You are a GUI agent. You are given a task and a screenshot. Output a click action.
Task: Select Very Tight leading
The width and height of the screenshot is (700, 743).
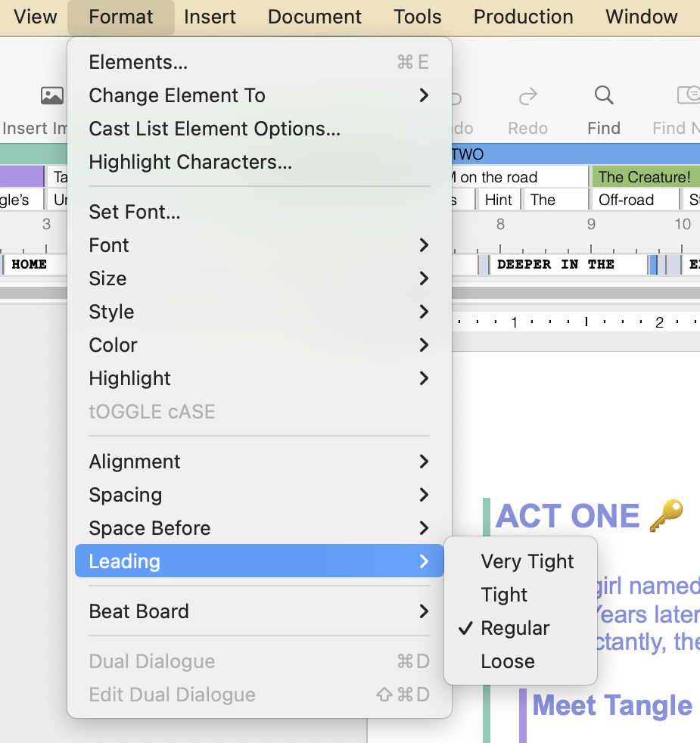click(x=527, y=561)
